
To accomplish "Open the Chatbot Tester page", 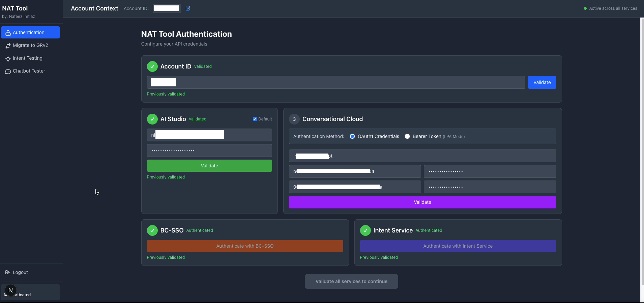I will pos(30,71).
